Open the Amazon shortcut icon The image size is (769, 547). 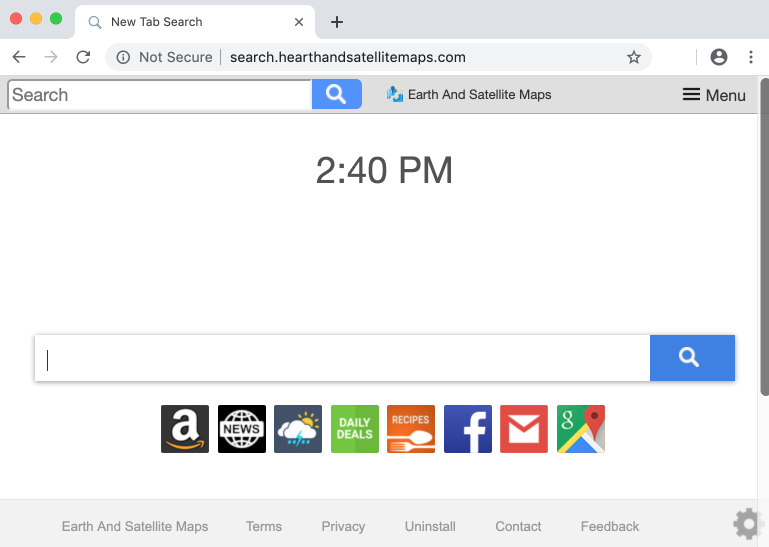pos(185,429)
